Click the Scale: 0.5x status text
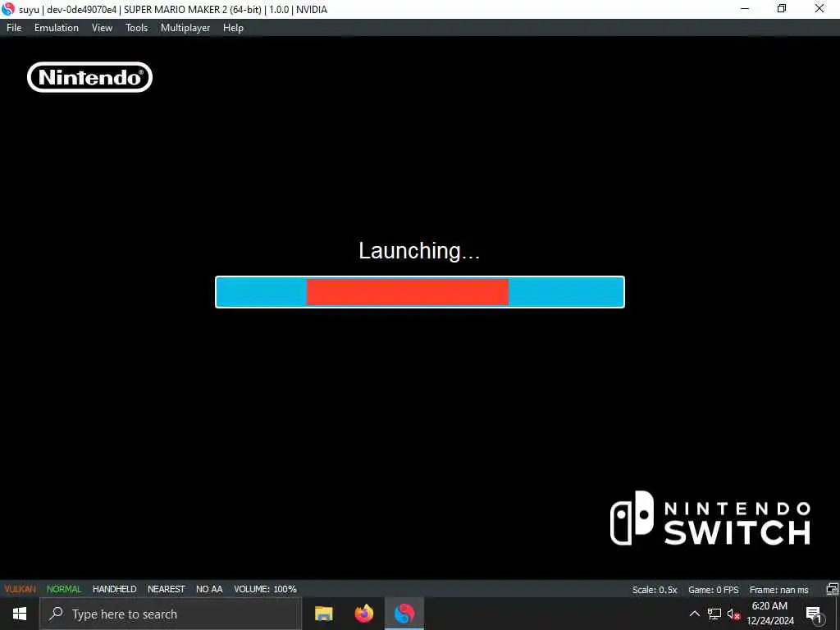Image resolution: width=840 pixels, height=630 pixels. coord(655,590)
